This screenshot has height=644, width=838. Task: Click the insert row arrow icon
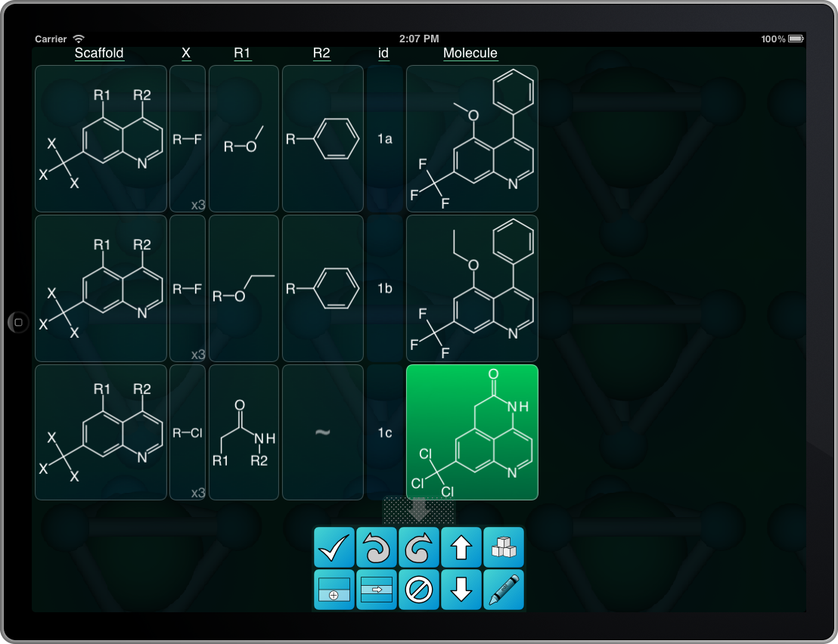[377, 590]
